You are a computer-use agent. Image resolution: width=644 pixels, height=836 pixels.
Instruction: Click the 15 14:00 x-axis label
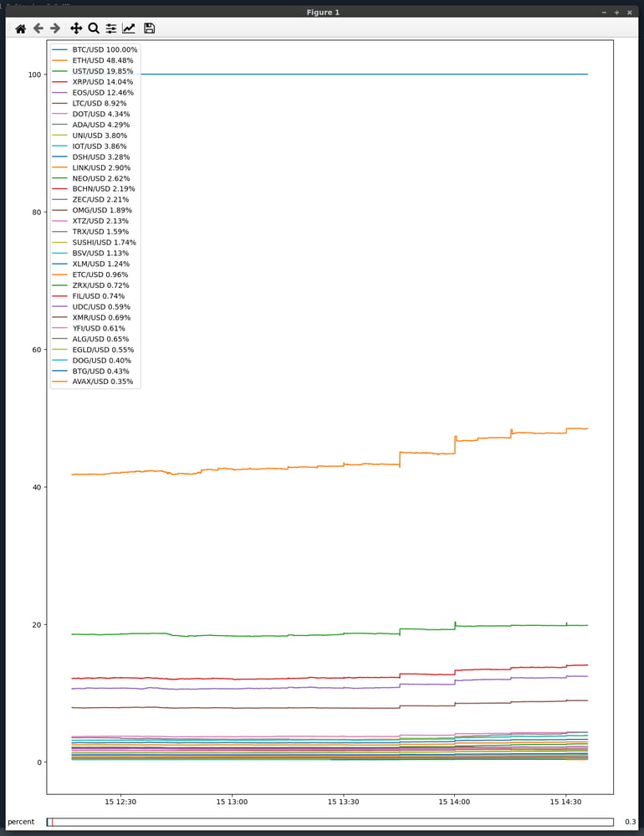coord(454,802)
